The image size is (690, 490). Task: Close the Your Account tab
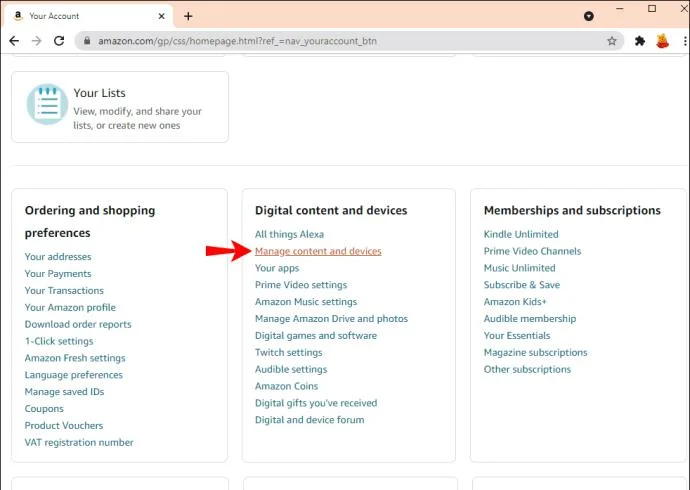161,16
